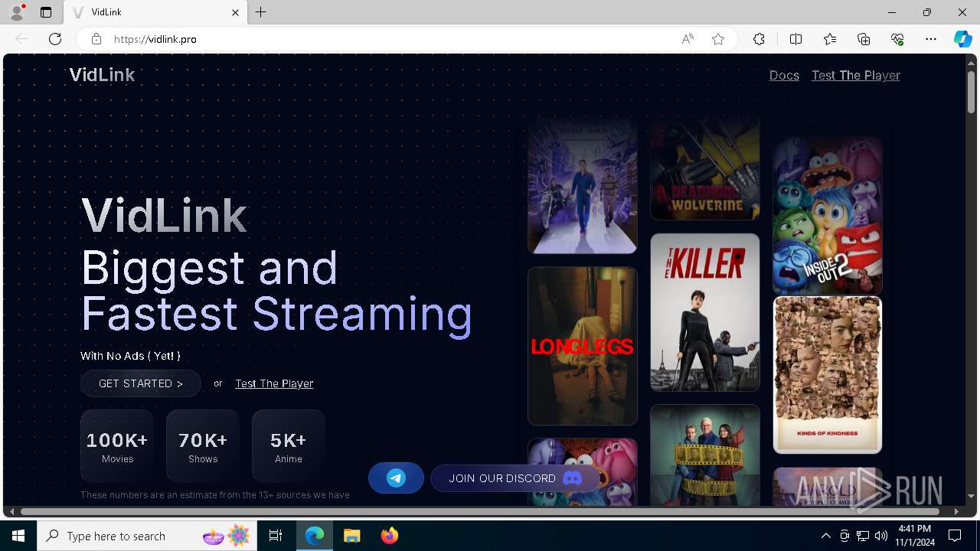Open Read aloud icon in address bar
The width and height of the screenshot is (980, 551).
[x=688, y=39]
